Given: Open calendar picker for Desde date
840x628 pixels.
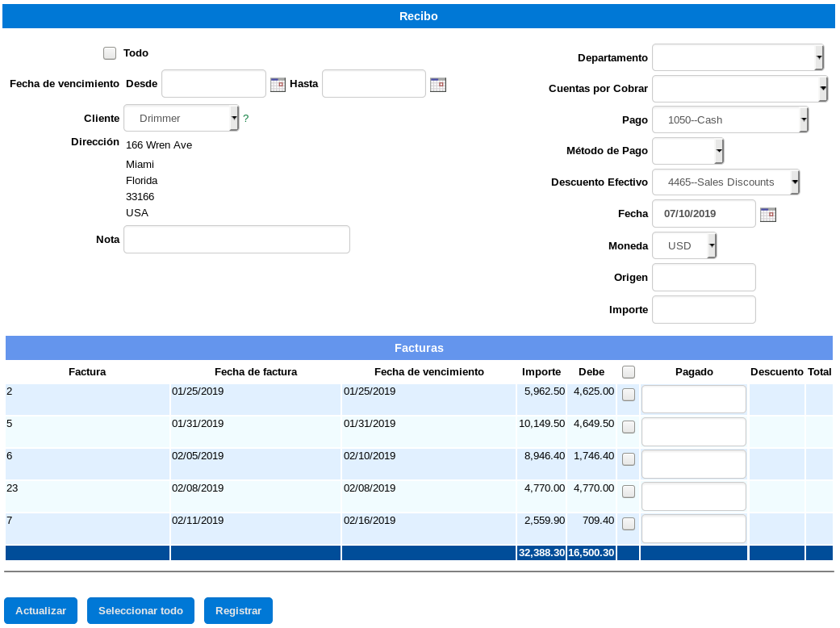Looking at the screenshot, I should pyautogui.click(x=278, y=85).
